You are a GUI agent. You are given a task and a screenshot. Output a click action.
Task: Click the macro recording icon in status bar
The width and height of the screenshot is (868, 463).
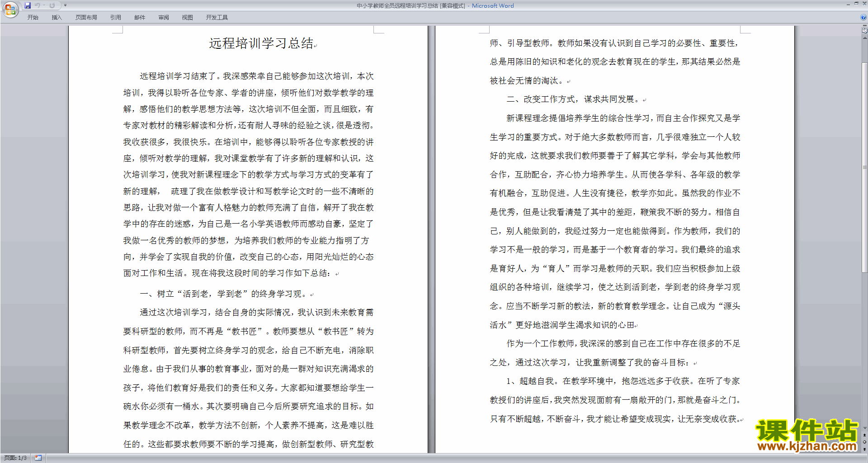38,458
